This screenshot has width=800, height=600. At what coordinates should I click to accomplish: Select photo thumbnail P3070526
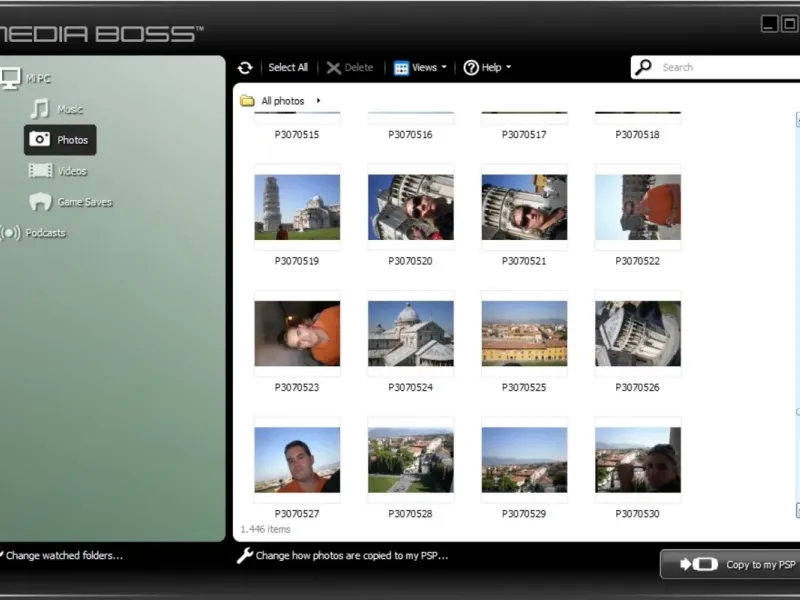(x=638, y=333)
